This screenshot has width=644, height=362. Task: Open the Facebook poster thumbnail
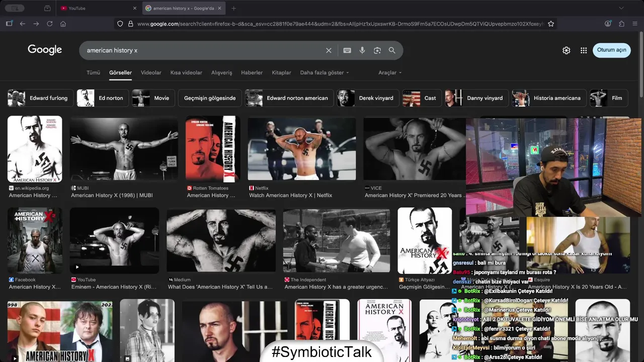tap(35, 241)
